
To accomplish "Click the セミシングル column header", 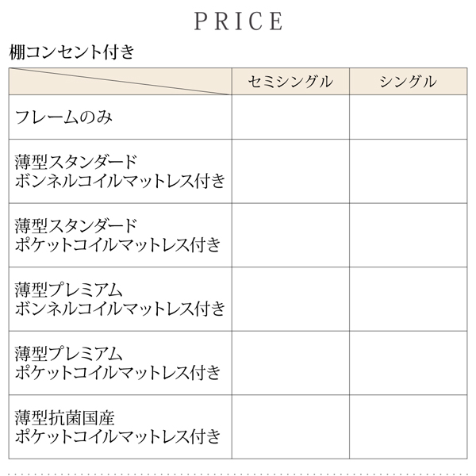I will coord(290,82).
